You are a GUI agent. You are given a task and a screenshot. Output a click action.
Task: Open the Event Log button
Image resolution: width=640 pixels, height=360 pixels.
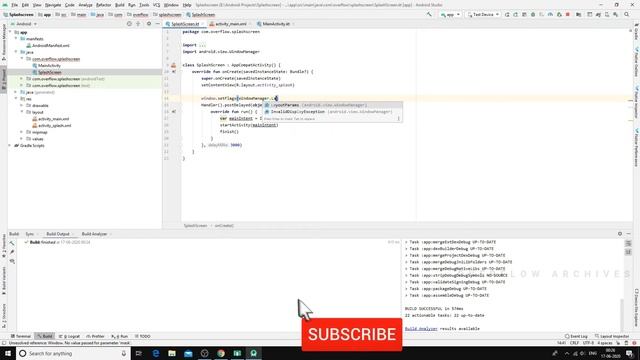576,336
